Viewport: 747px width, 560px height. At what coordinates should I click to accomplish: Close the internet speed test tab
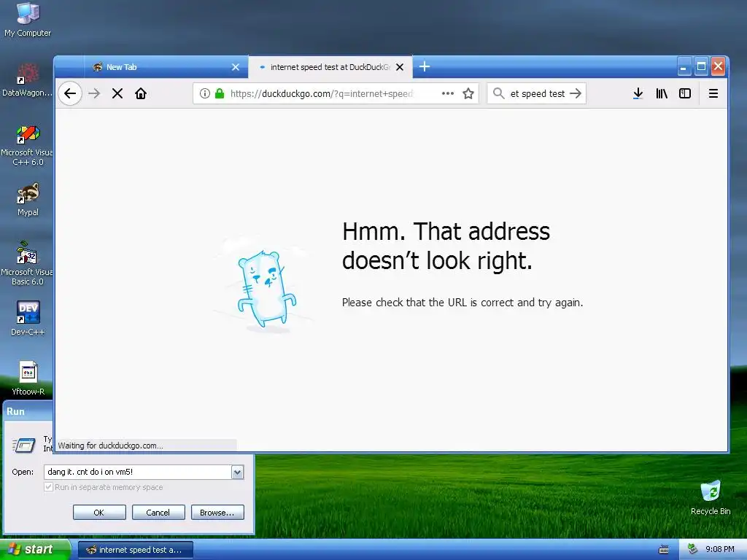click(400, 67)
